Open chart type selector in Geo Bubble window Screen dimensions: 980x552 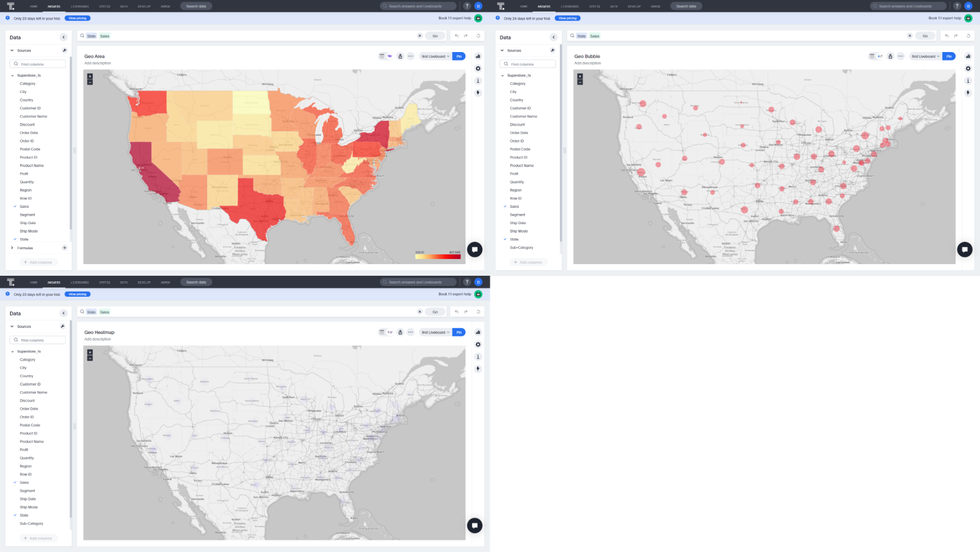tap(968, 56)
